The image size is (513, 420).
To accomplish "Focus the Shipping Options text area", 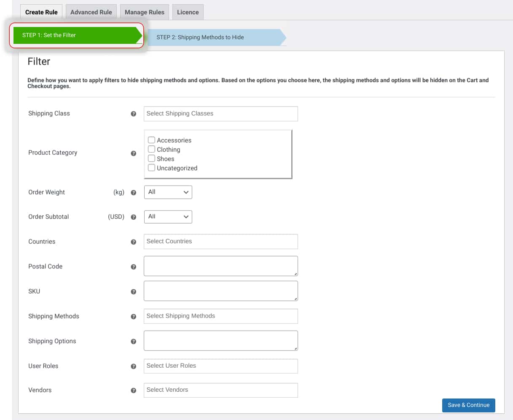I will 221,341.
